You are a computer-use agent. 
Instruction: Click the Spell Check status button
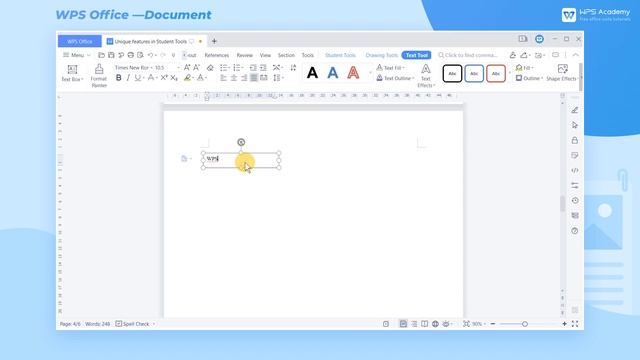click(133, 324)
